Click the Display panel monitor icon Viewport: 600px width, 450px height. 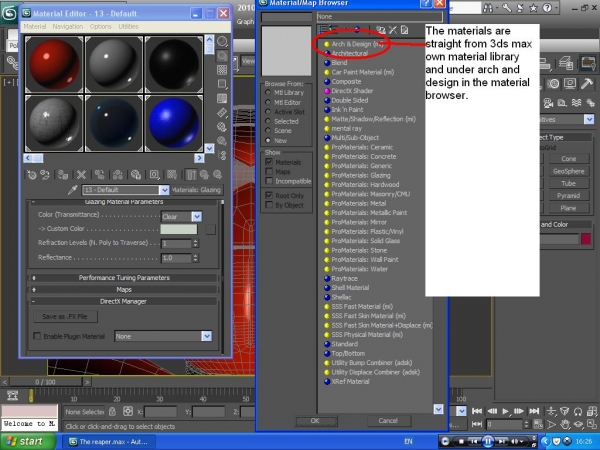pos(570,83)
